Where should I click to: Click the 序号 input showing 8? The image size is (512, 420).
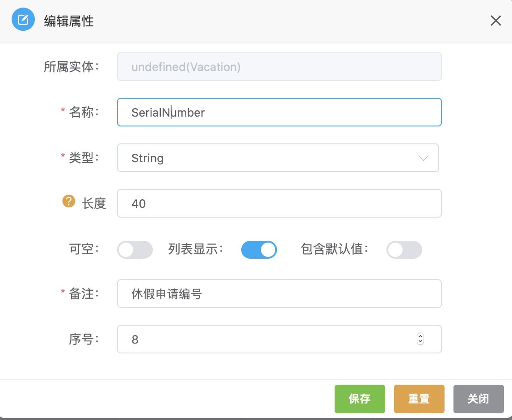[268, 339]
